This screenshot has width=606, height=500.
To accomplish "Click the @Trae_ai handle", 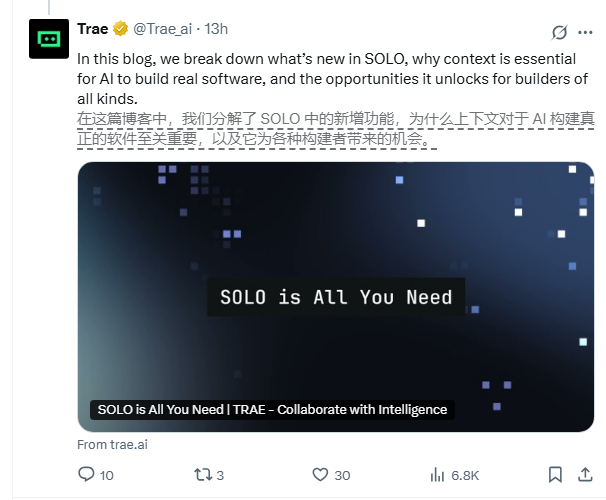I will [162, 28].
